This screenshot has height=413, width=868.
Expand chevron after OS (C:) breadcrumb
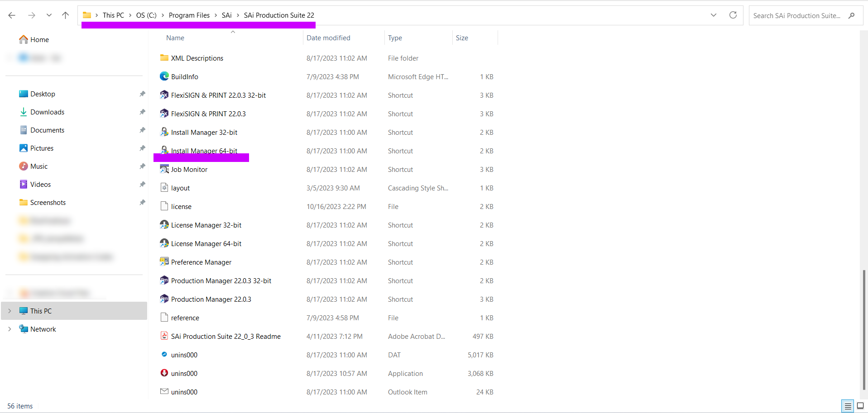click(x=163, y=15)
